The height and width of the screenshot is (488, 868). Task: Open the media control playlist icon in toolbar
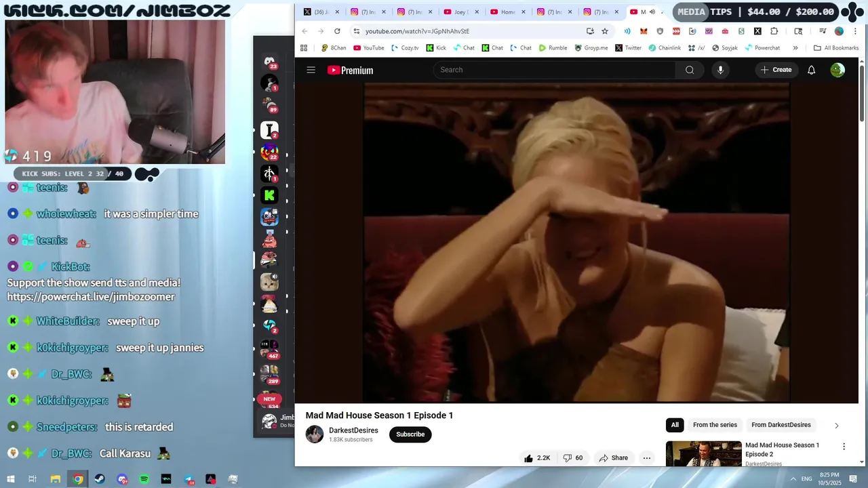[823, 31]
